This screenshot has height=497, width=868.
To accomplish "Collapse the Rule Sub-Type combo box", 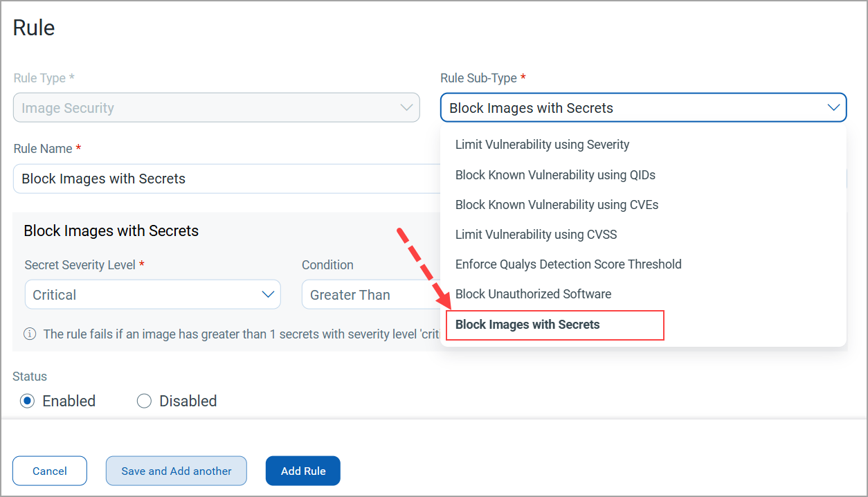I will coord(644,107).
